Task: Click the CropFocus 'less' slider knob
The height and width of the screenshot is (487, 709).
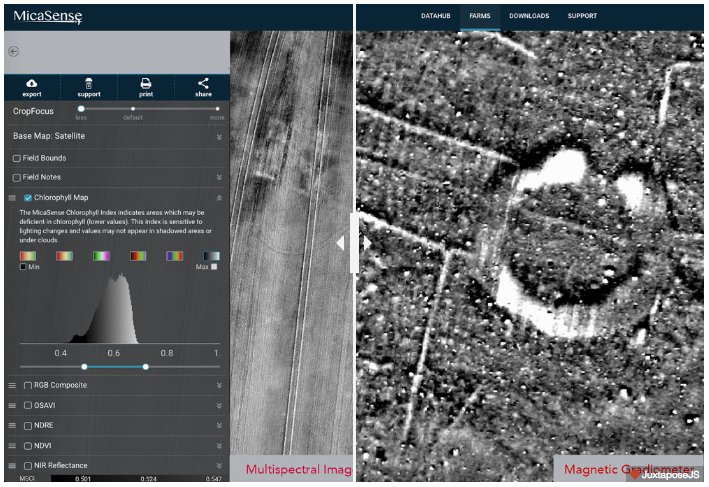Action: [x=81, y=109]
